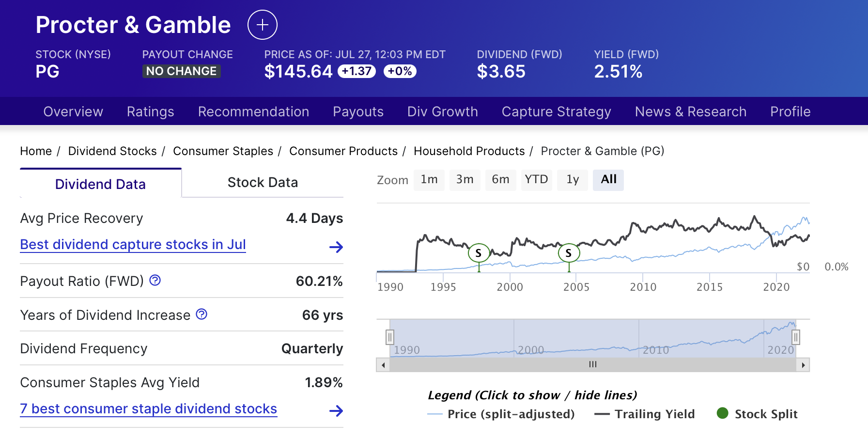Screen dimensions: 868x440
Task: Set chart zoom to 1m
Action: pyautogui.click(x=429, y=180)
